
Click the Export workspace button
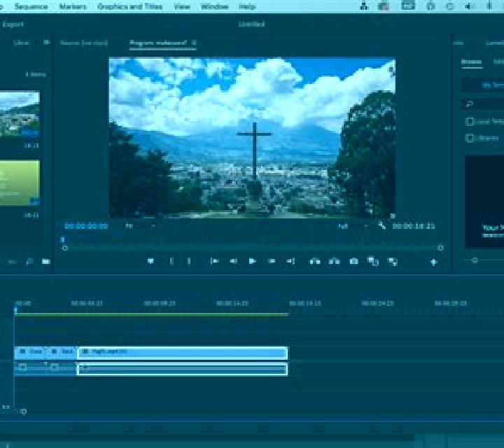pos(13,24)
